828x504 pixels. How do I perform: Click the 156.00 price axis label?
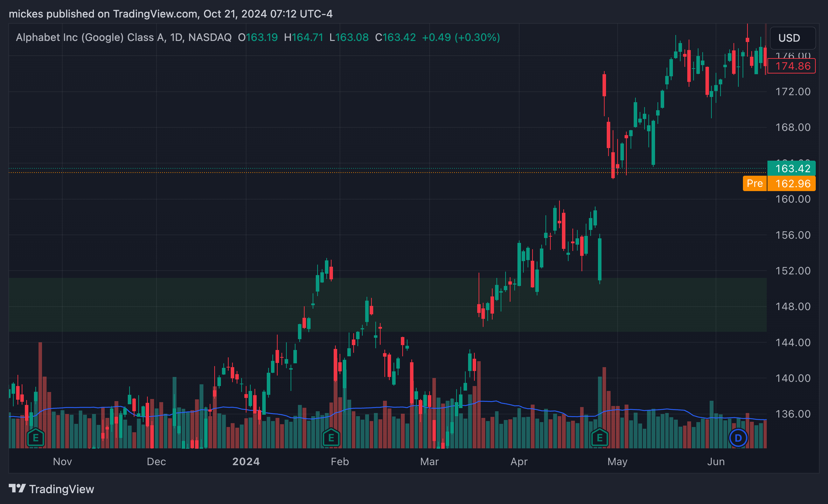click(x=793, y=235)
